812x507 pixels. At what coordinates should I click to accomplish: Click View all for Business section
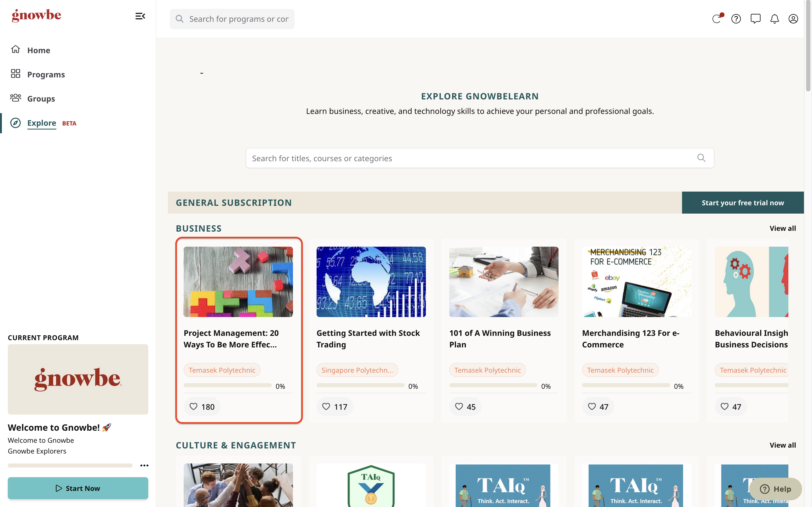tap(782, 228)
